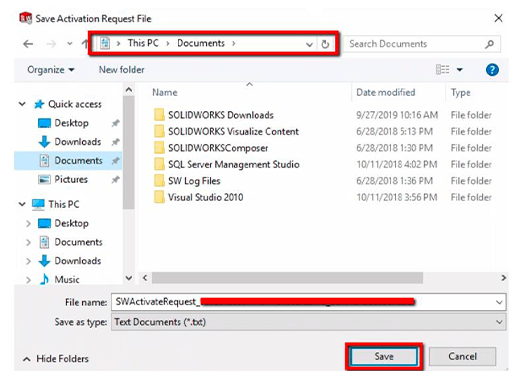Go up one folder level
This screenshot has height=371, width=512.
pyautogui.click(x=85, y=43)
